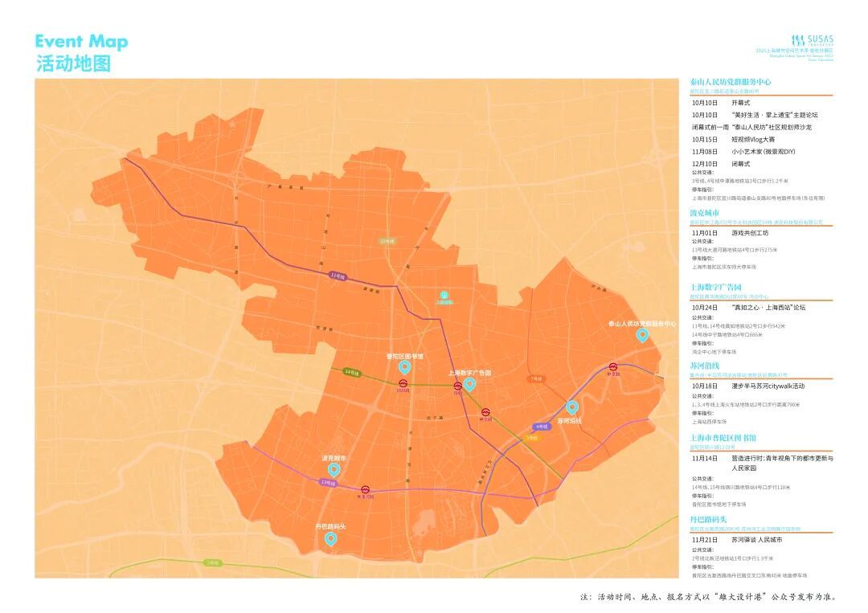Screen dimensions: 868x613
Task: Click the 4号线 line badge
Action: (542, 427)
